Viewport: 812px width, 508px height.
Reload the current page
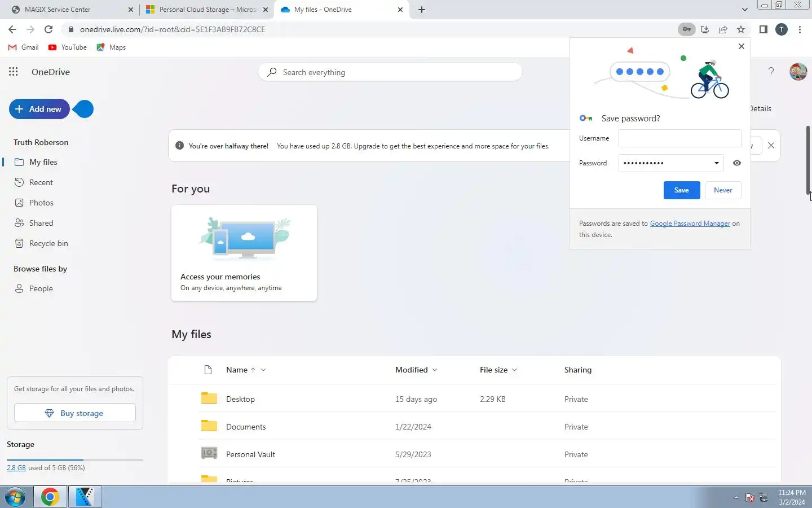coord(48,29)
